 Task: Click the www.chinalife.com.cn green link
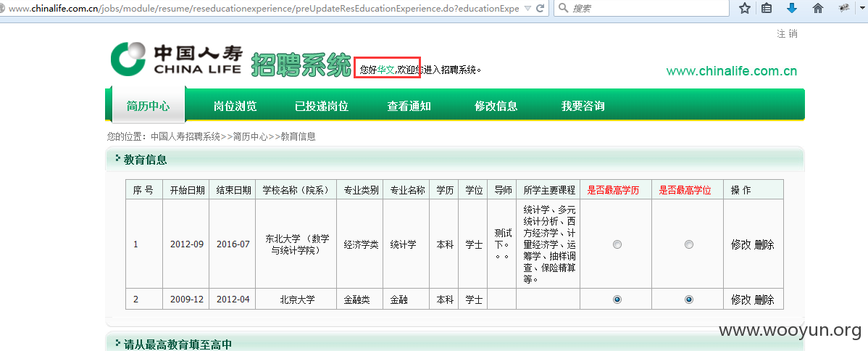tap(731, 71)
